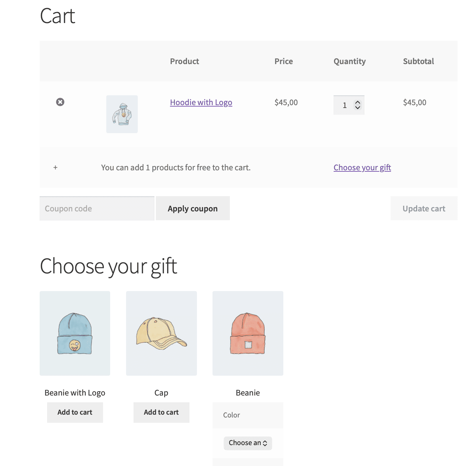
Task: Focus the coupon code input field
Action: point(96,208)
